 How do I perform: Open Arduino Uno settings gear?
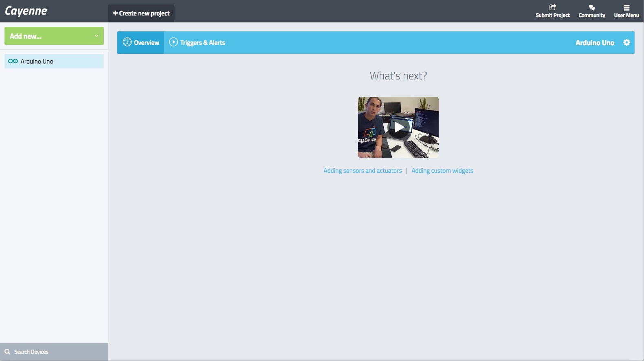(626, 42)
